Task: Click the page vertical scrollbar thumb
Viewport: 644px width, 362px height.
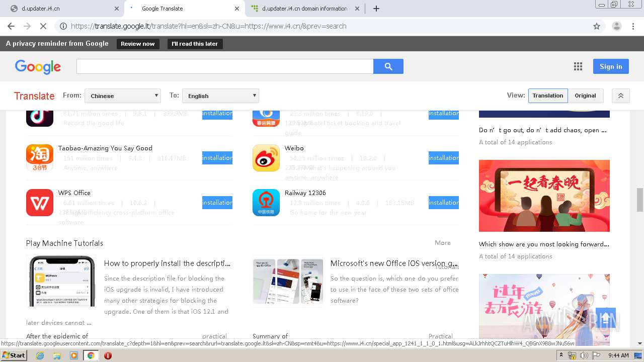Action: pos(640,200)
